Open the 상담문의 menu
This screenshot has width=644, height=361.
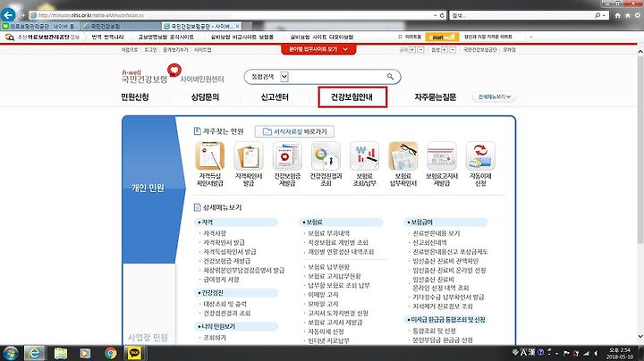pyautogui.click(x=205, y=97)
